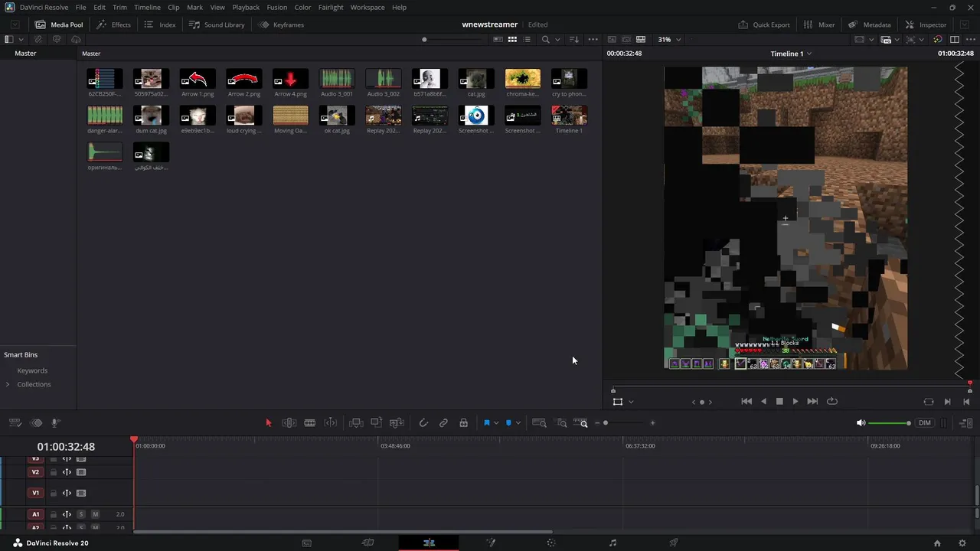Add a blue flag to the clip
This screenshot has height=551, width=980.
point(486,422)
